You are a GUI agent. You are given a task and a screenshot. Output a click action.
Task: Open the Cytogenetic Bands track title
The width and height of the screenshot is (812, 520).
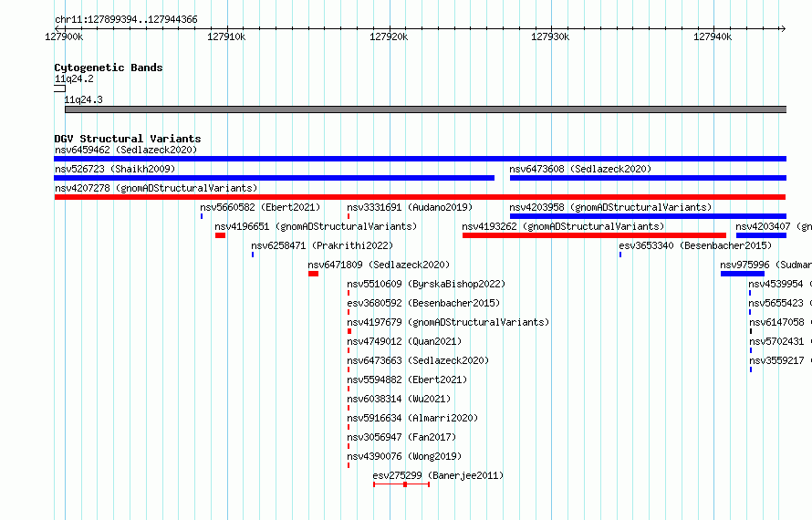point(109,68)
